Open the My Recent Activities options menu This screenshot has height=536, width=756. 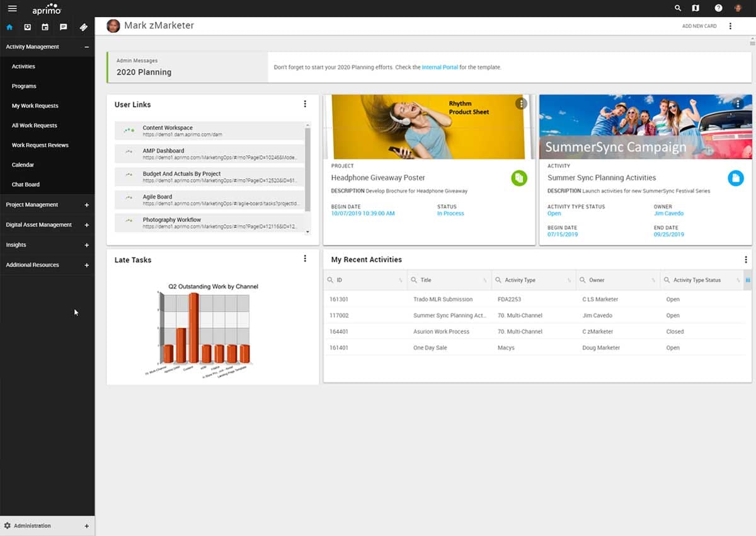pos(746,259)
